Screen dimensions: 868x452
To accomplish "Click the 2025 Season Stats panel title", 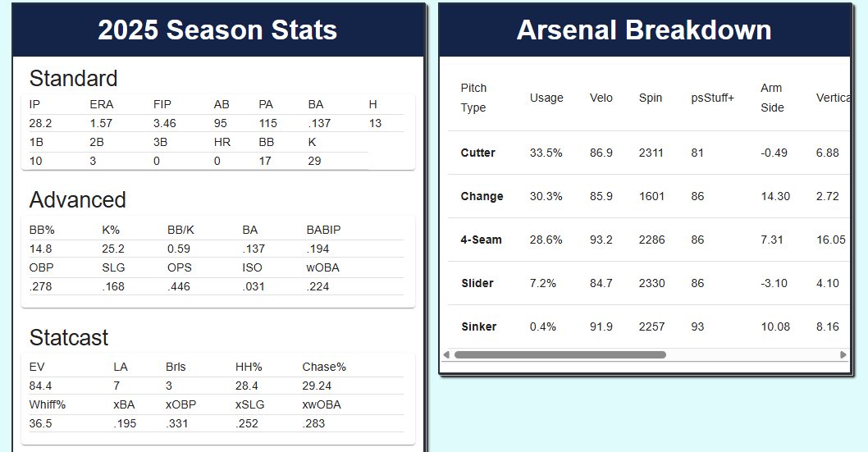I will point(217,30).
